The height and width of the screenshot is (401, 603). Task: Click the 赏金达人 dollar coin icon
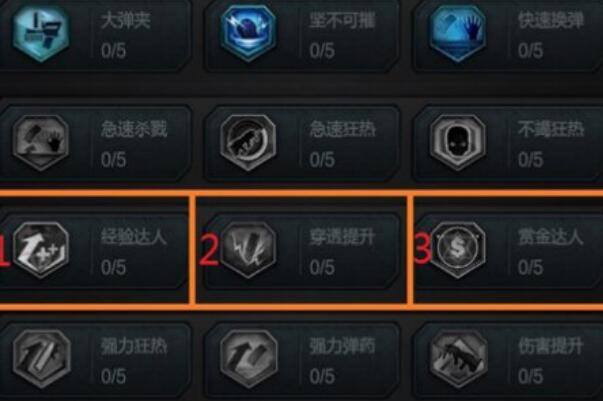457,250
